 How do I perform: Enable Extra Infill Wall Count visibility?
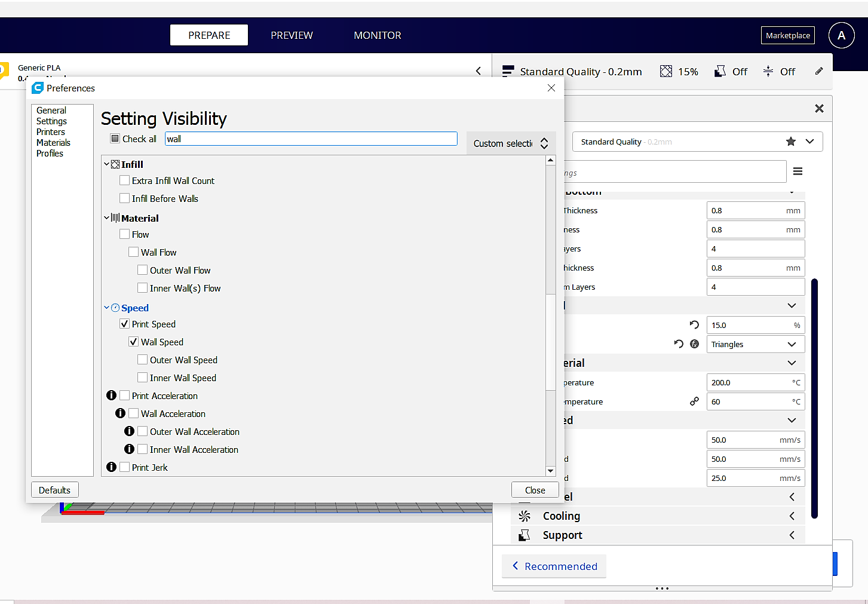[x=124, y=180]
